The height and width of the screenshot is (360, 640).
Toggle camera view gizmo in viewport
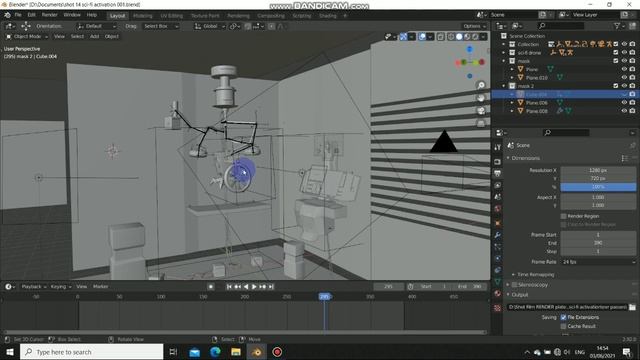coord(481,111)
